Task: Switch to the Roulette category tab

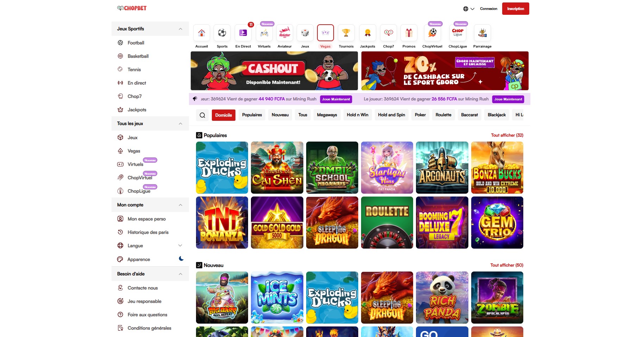Action: click(x=443, y=115)
